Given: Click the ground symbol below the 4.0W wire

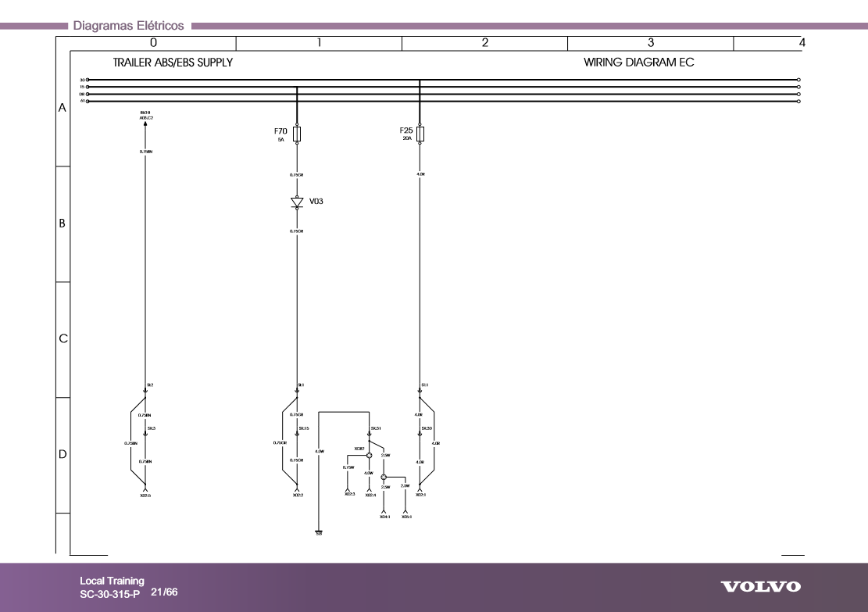Looking at the screenshot, I should (x=319, y=533).
